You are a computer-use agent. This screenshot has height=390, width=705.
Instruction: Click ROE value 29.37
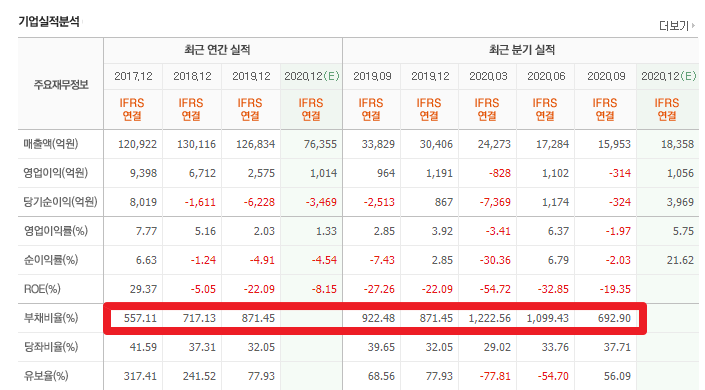tap(143, 289)
